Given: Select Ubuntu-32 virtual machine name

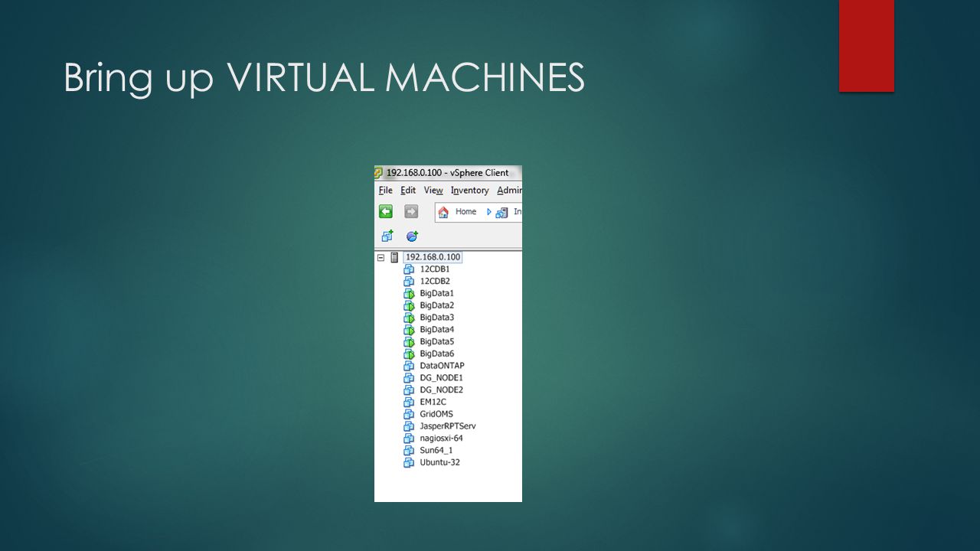Looking at the screenshot, I should 439,463.
